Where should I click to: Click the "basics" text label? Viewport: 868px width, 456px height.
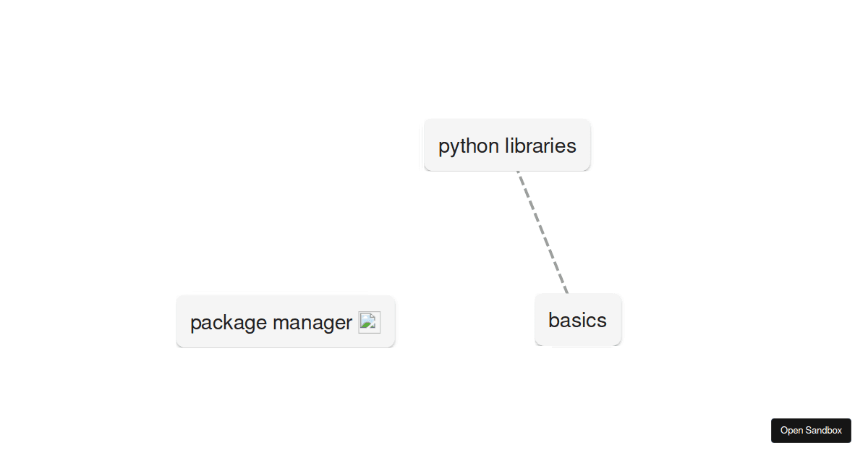tap(577, 320)
